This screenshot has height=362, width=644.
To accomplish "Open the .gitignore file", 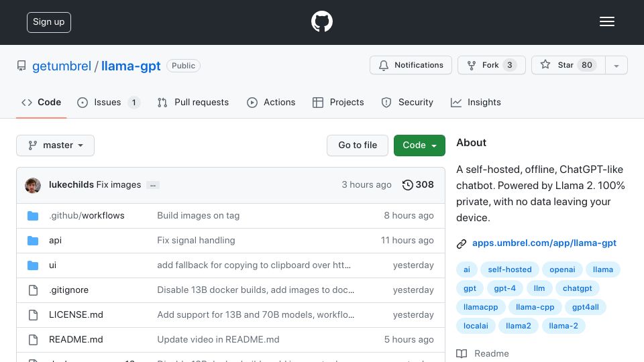I will point(68,290).
